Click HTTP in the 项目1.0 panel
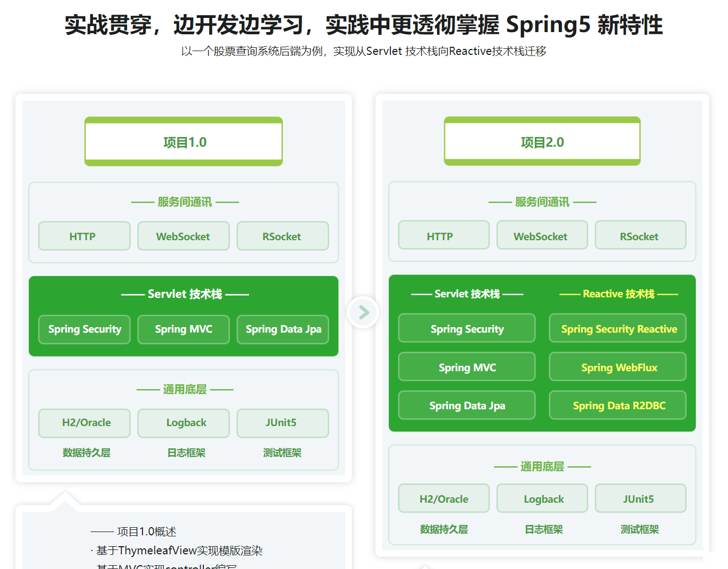728x569 pixels. tap(84, 236)
